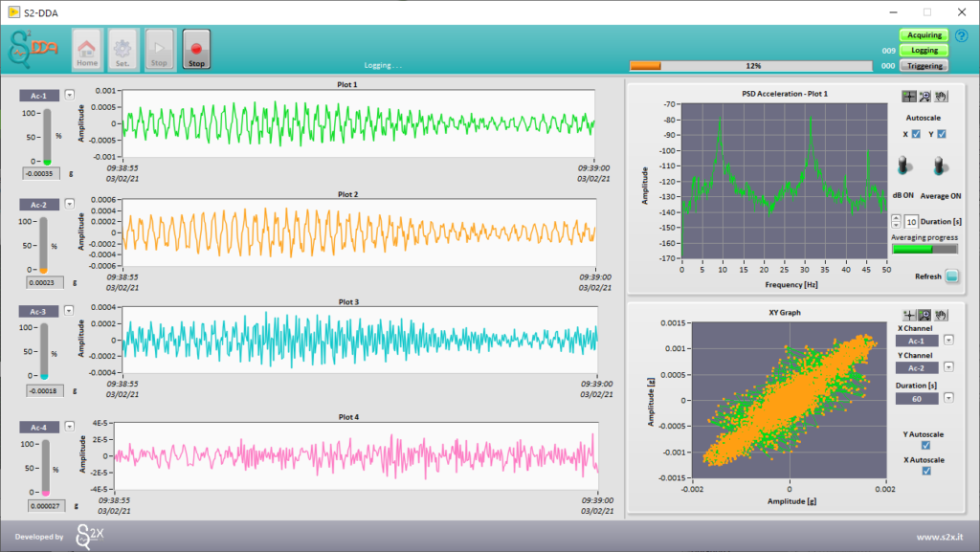Open settings with the Set. gear icon

pyautogui.click(x=122, y=49)
